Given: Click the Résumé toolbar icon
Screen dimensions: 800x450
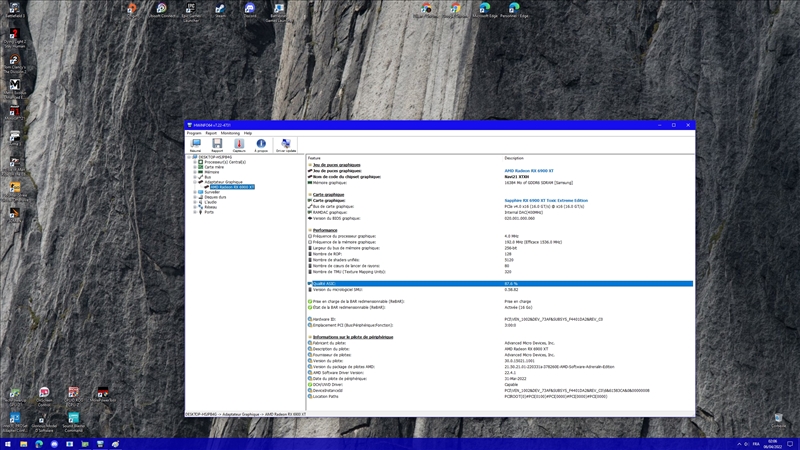Looking at the screenshot, I should [x=195, y=145].
